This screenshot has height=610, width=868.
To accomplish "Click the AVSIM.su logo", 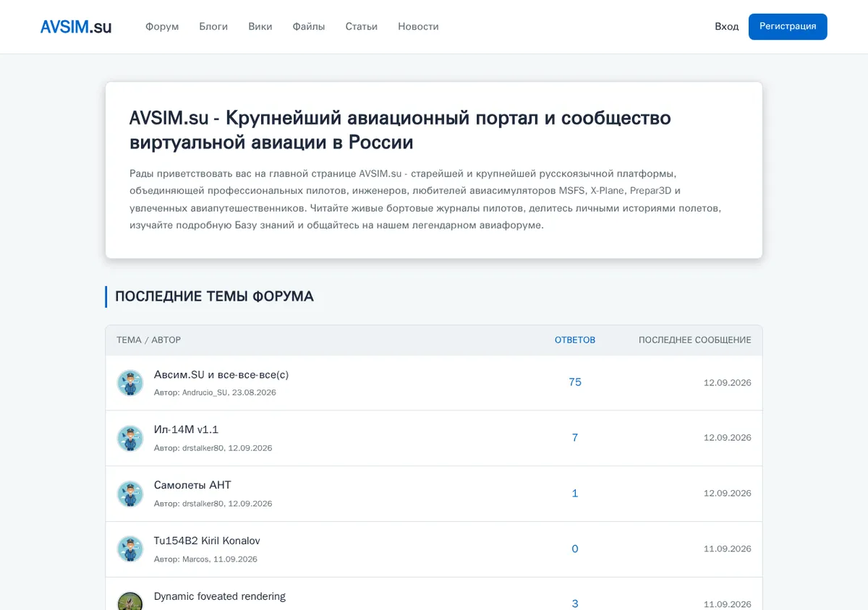I will point(76,27).
